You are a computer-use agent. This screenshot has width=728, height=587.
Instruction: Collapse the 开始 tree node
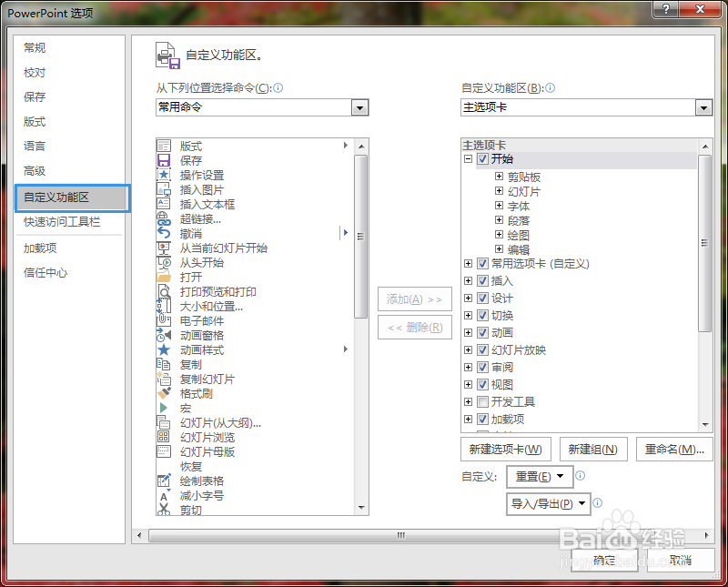click(x=468, y=159)
